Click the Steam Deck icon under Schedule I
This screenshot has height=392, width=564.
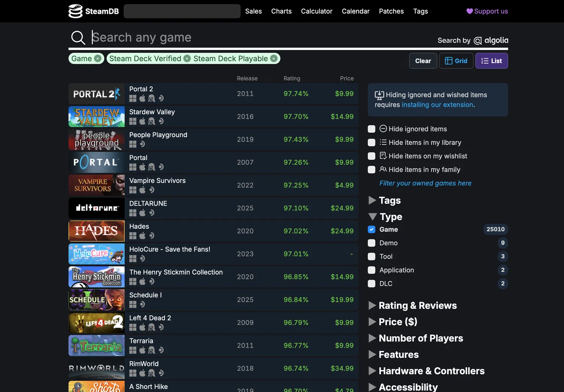142,305
